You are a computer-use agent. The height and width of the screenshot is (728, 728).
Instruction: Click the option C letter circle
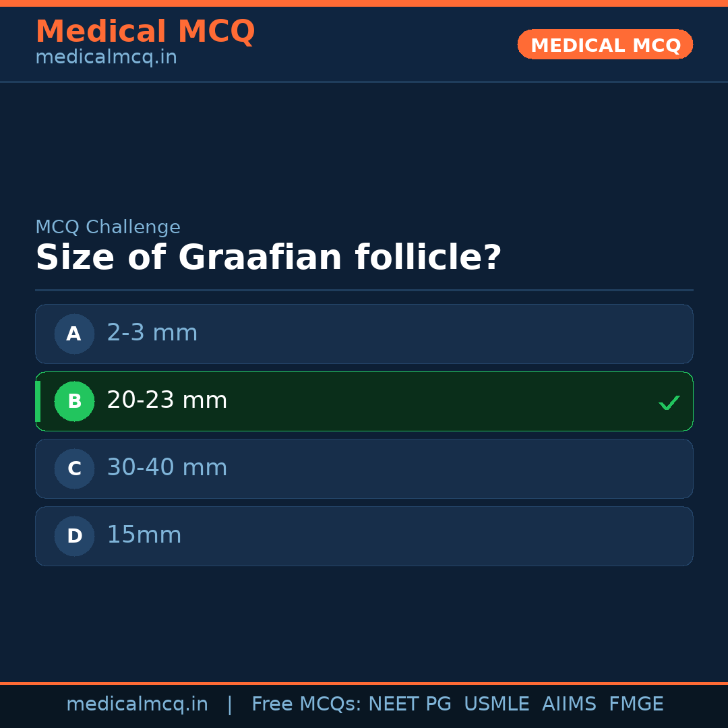click(74, 468)
